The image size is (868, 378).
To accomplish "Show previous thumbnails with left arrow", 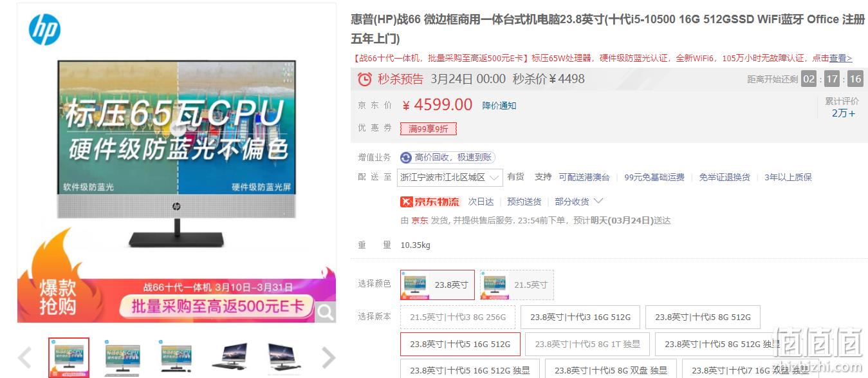I will [25, 357].
